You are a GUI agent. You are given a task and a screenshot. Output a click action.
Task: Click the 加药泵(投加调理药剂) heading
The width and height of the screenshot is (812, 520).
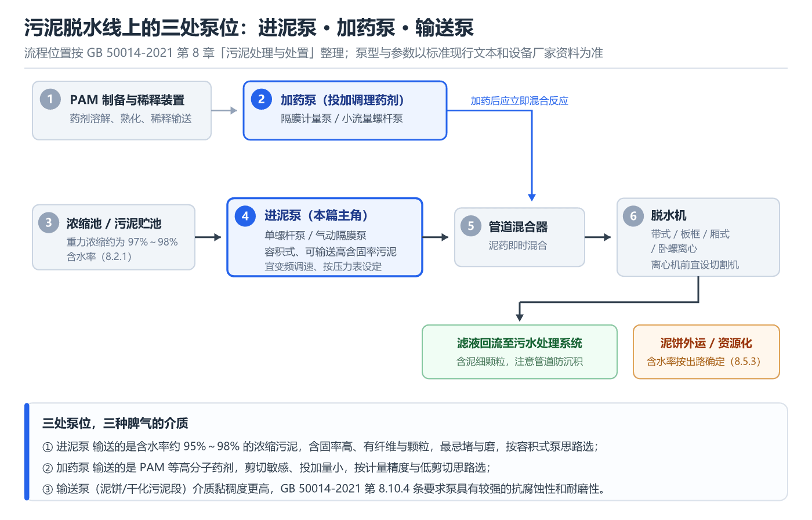pyautogui.click(x=342, y=100)
